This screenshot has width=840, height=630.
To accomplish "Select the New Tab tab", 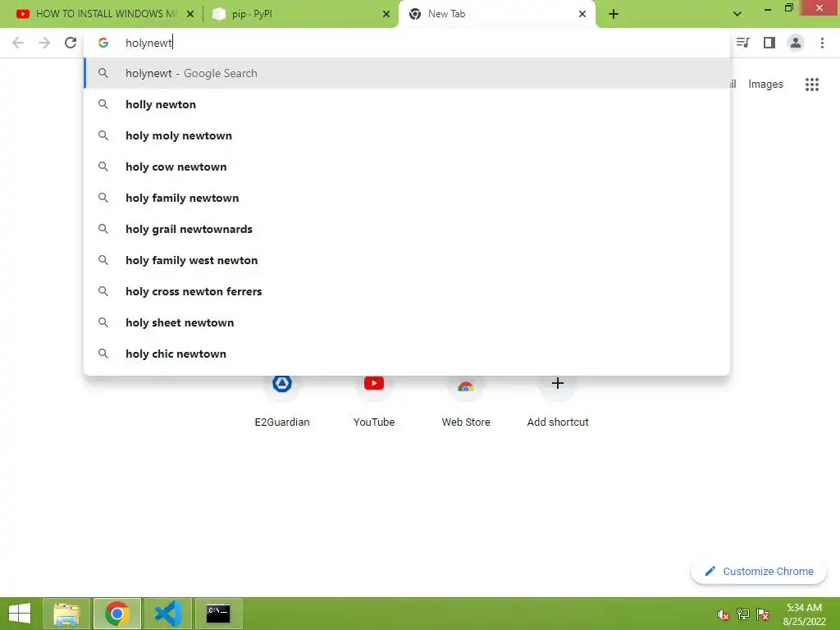I will (497, 14).
